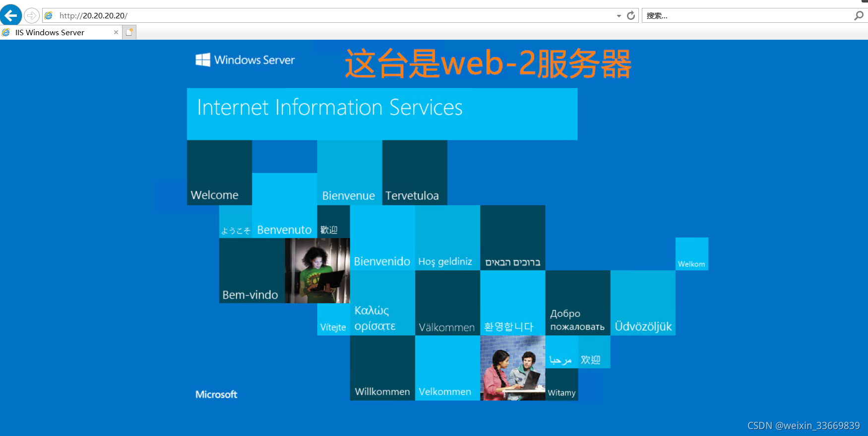The width and height of the screenshot is (868, 436).
Task: Click the Hebrew welcome tile
Action: (x=512, y=238)
